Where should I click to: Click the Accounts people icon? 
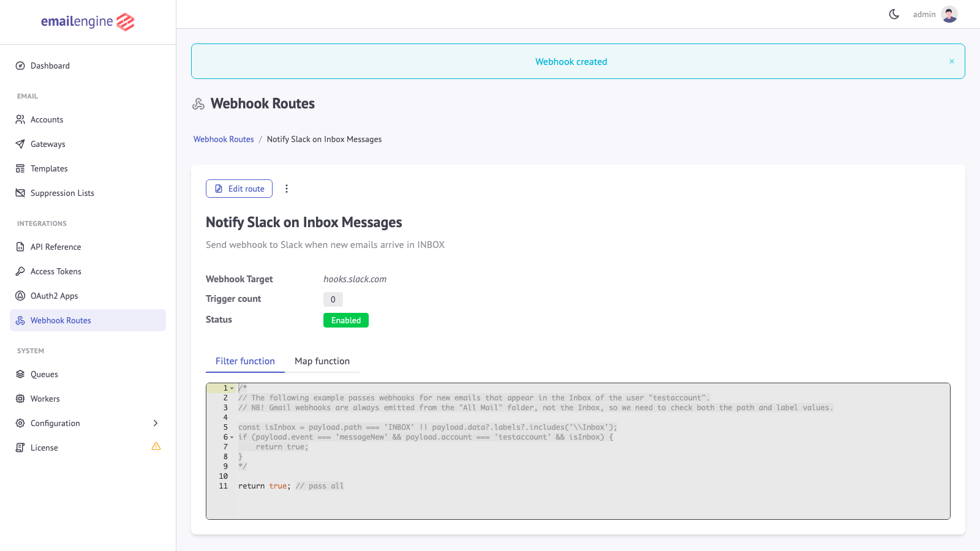[20, 119]
